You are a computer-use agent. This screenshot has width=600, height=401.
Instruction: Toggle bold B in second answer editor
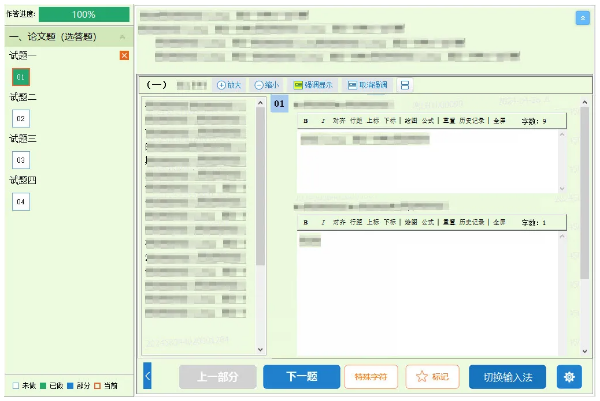click(306, 220)
